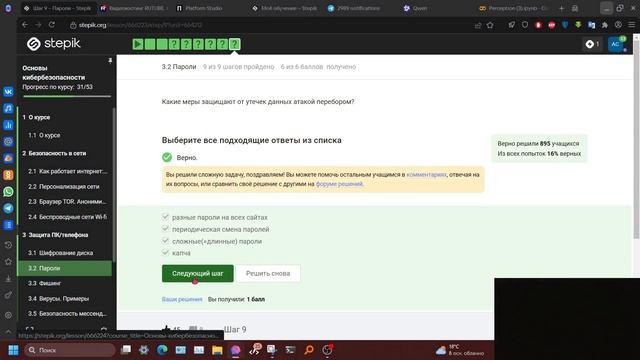Click the course progress bar
The image size is (640, 360).
pos(67,96)
